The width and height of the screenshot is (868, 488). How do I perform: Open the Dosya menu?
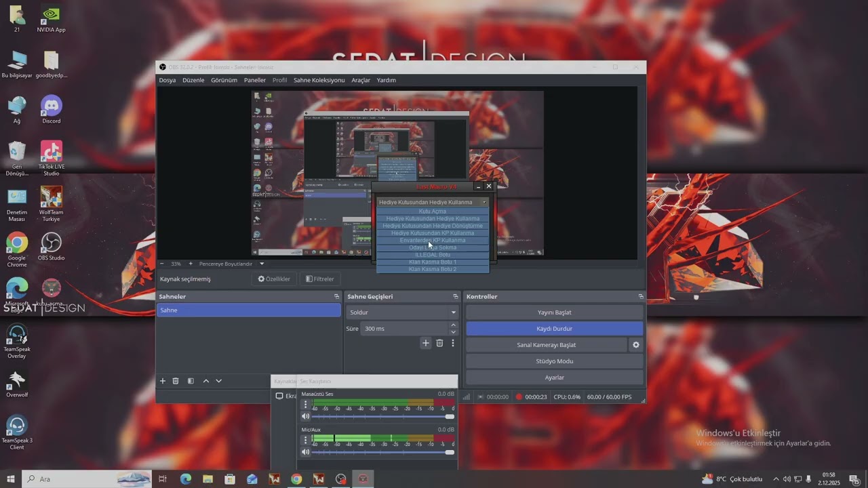pyautogui.click(x=167, y=80)
